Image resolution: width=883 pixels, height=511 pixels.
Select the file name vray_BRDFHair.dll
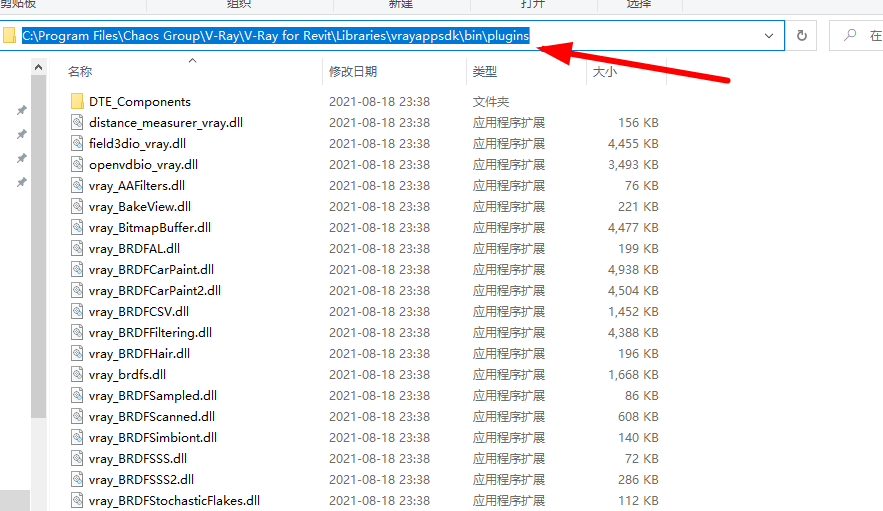[139, 353]
